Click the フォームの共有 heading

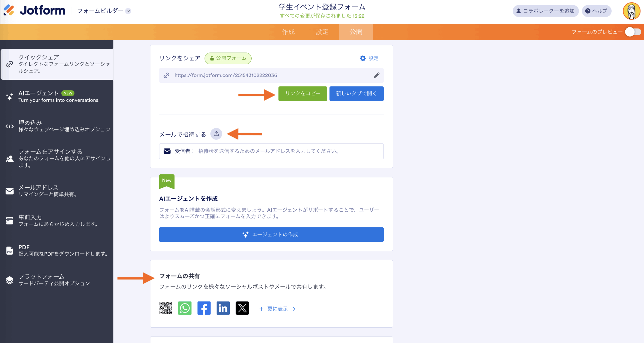[x=180, y=276]
